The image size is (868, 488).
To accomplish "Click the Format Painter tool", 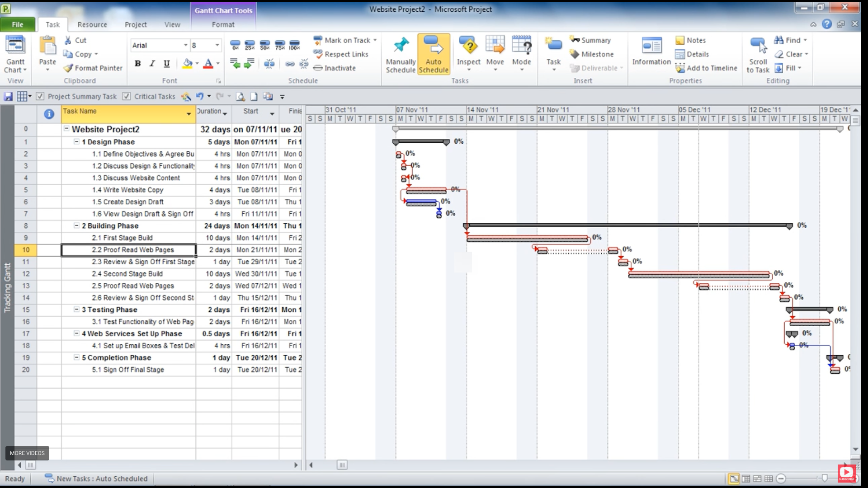I will pos(93,68).
